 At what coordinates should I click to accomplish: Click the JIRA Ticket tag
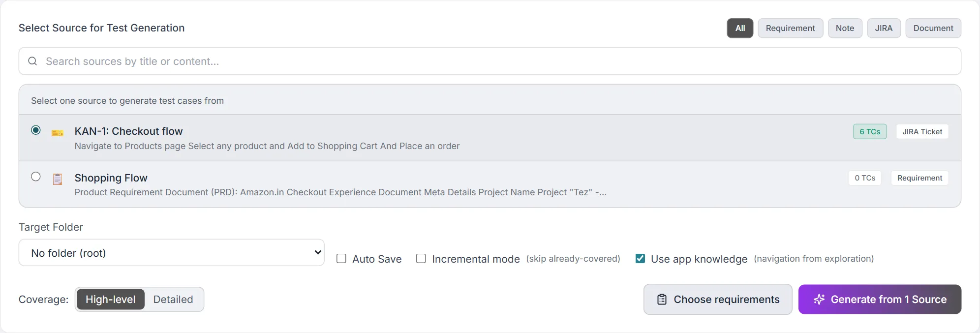(x=922, y=131)
